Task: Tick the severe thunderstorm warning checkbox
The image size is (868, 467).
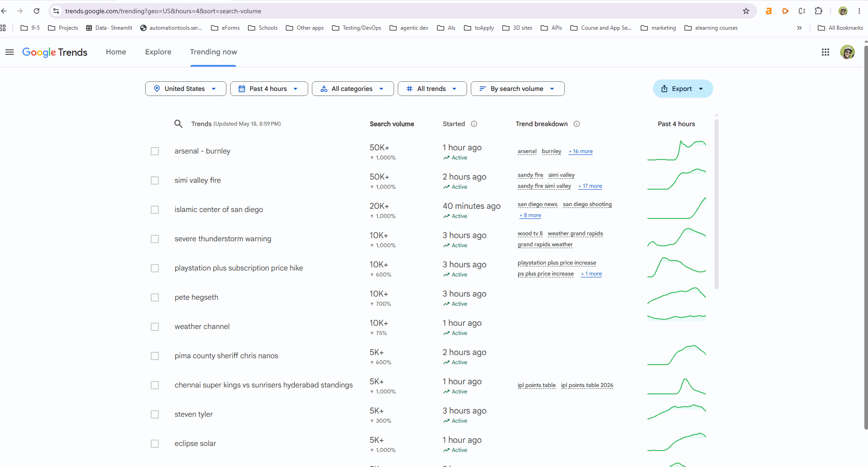Action: pos(155,239)
